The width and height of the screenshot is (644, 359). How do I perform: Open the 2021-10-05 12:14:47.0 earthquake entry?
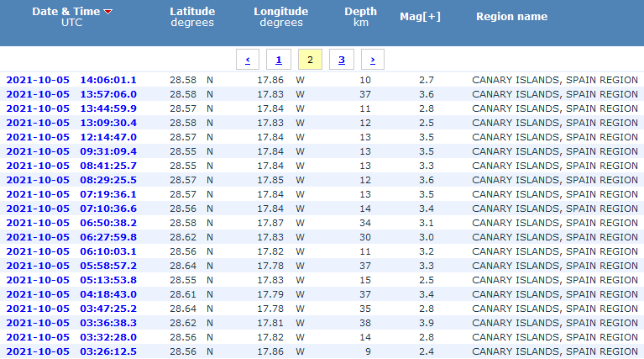[71, 137]
